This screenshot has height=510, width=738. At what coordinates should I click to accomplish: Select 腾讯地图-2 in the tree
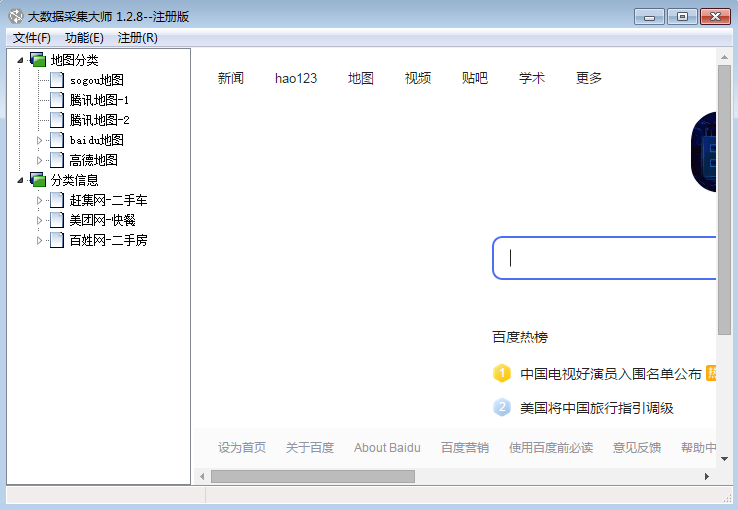99,120
